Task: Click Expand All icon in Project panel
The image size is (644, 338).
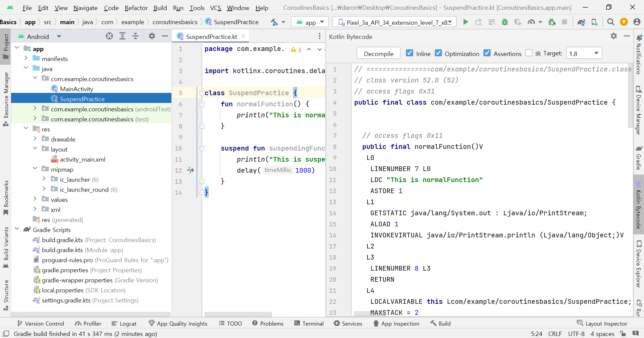Action: (122, 36)
